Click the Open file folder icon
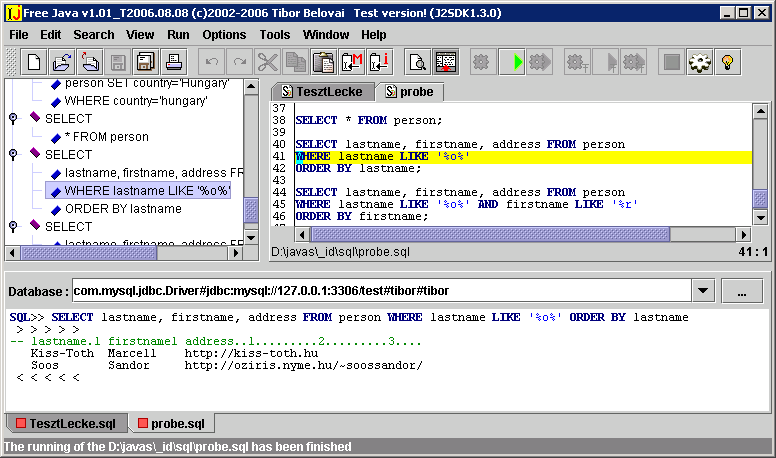This screenshot has width=776, height=458. (62, 62)
